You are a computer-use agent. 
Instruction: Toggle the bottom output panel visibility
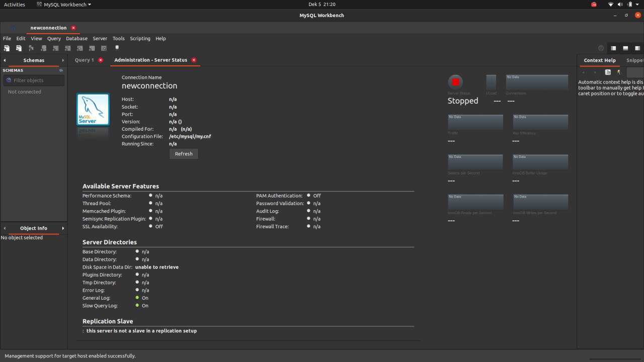[625, 48]
